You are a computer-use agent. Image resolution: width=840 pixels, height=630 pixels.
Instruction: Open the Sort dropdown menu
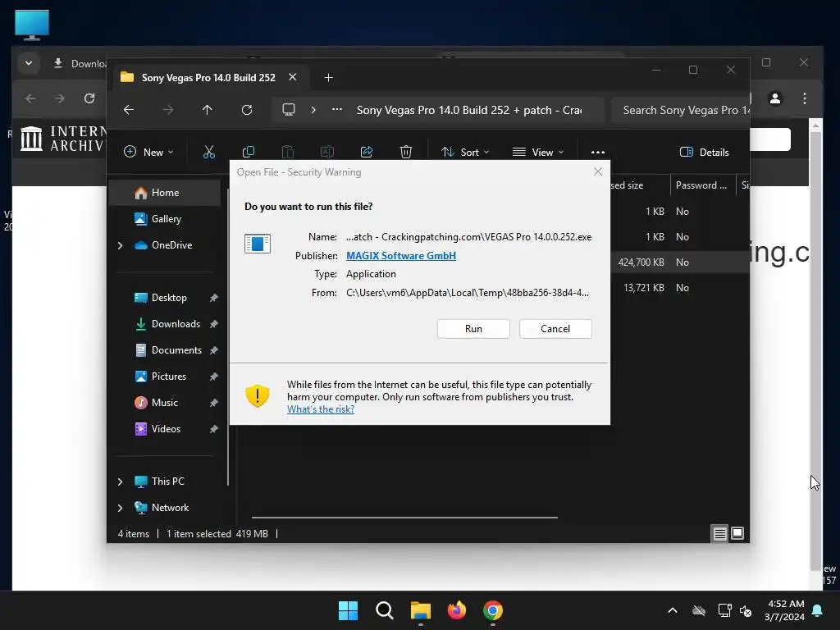pos(464,152)
